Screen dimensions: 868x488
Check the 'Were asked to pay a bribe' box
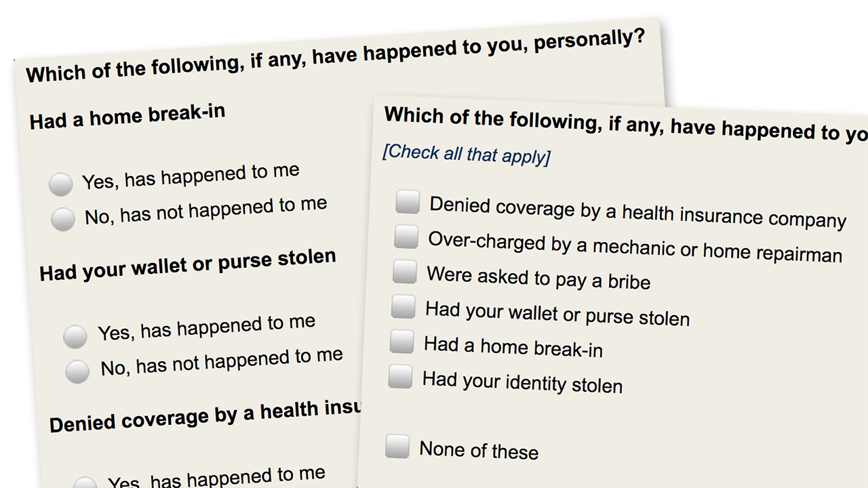click(x=405, y=272)
